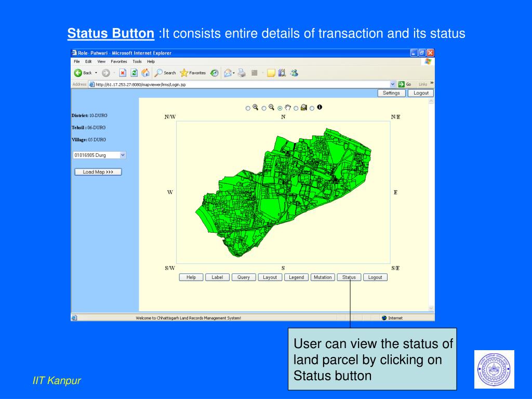Click the Search icon in the browser toolbar
532x399 pixels.
click(158, 73)
